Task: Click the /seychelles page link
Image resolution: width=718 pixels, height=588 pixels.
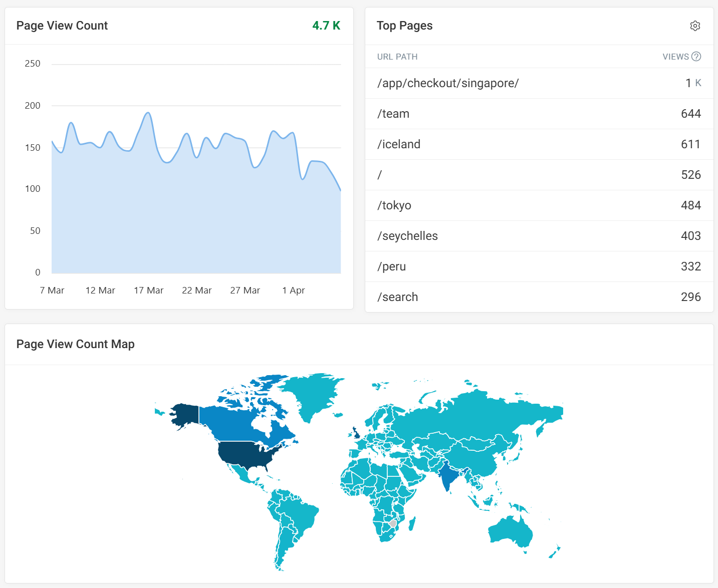Action: click(408, 236)
